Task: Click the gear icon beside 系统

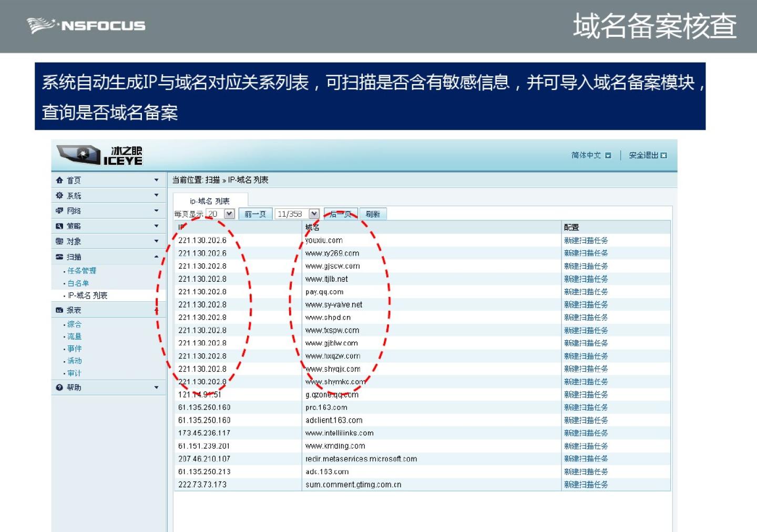Action: pos(59,196)
